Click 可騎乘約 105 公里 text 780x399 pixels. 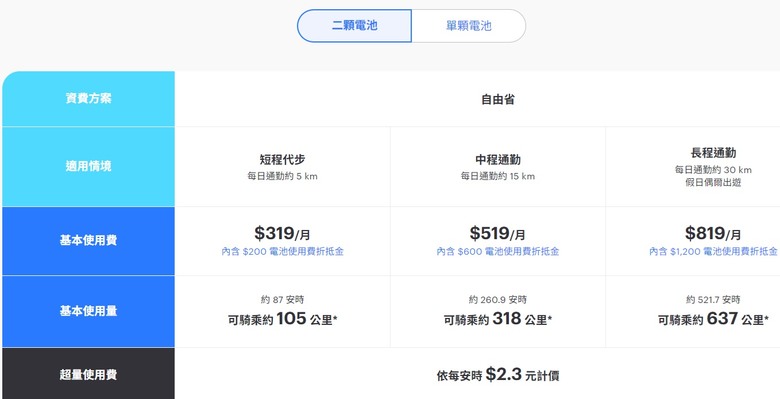click(x=283, y=319)
